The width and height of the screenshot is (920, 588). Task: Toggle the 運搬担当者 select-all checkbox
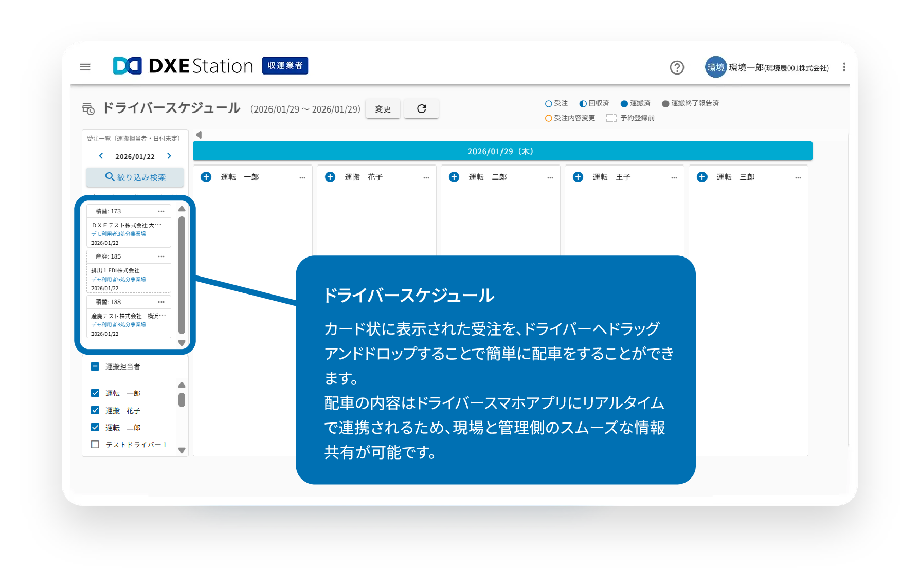point(95,366)
